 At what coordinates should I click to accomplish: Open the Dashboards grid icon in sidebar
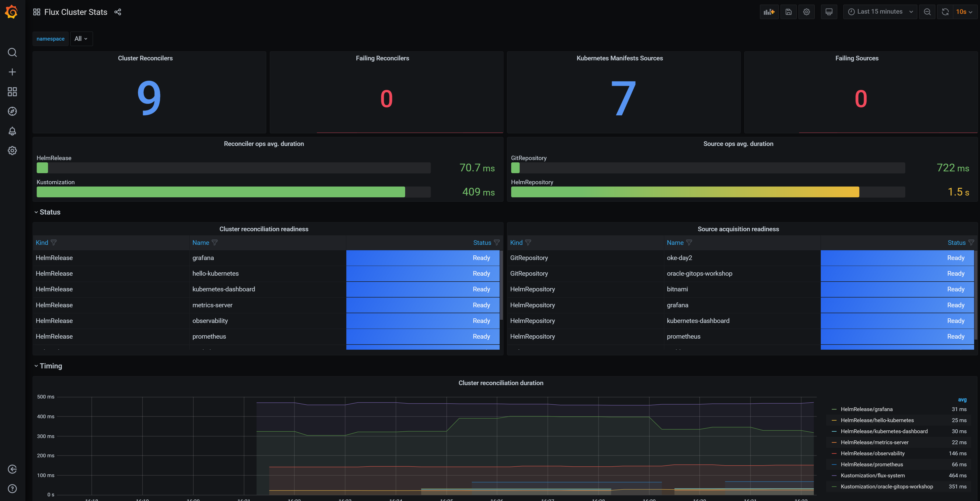(12, 92)
